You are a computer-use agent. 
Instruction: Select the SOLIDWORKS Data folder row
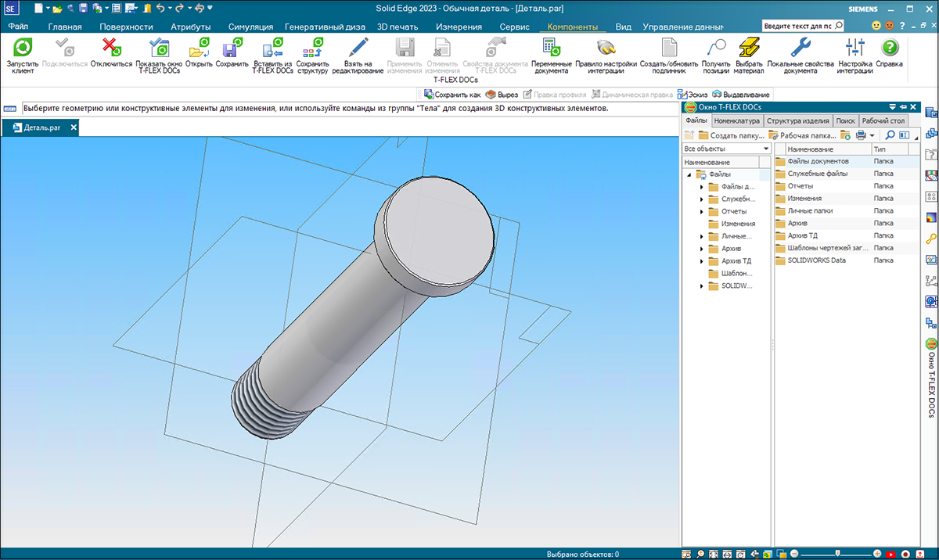click(847, 260)
